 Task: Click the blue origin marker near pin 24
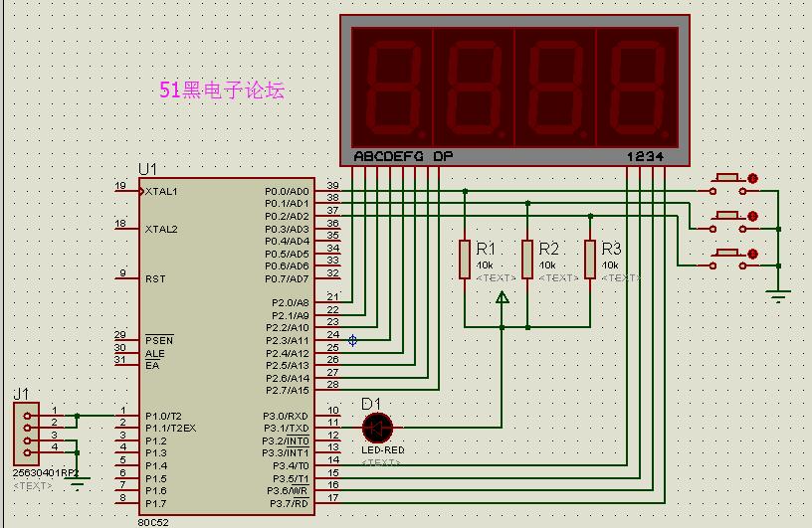[x=352, y=340]
